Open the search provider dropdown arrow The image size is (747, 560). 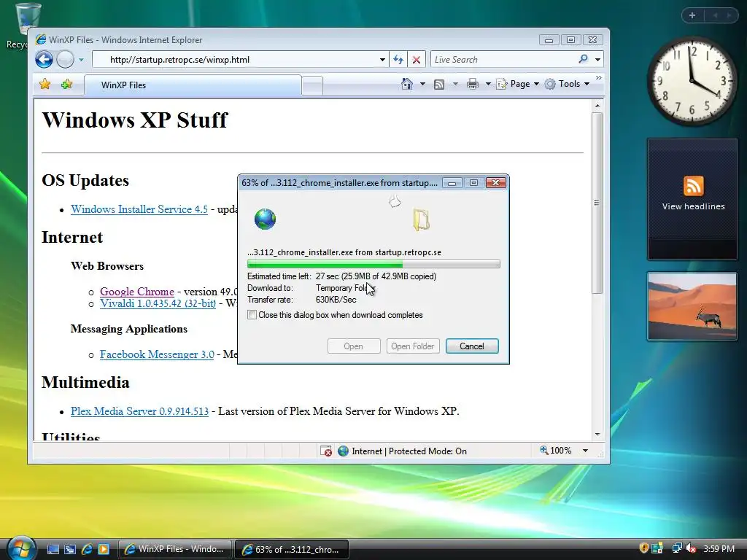pos(598,60)
